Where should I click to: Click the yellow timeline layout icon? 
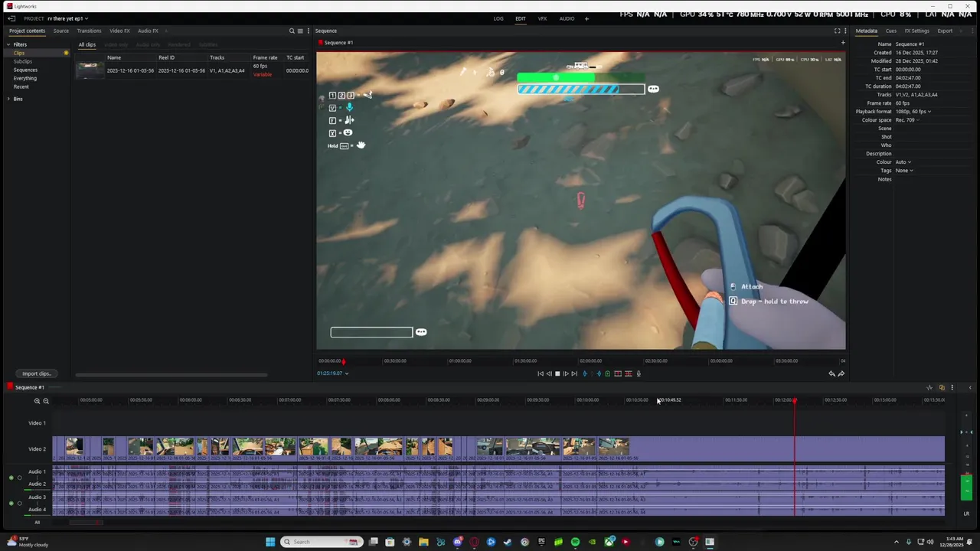click(942, 387)
